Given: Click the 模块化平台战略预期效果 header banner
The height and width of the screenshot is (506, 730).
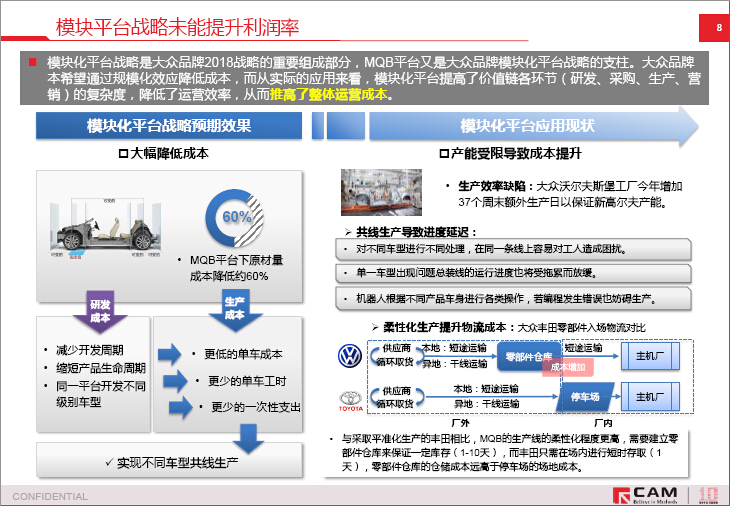Looking at the screenshot, I should tap(169, 126).
